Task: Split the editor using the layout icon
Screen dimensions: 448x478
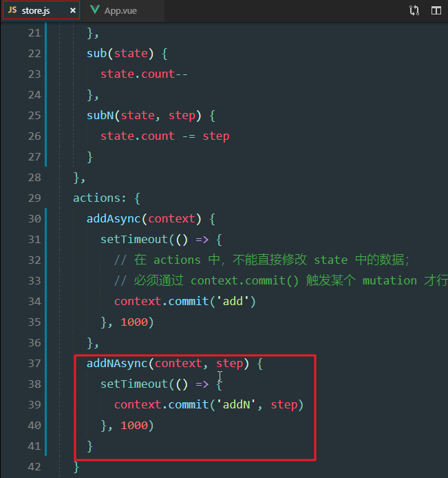Action: click(436, 10)
